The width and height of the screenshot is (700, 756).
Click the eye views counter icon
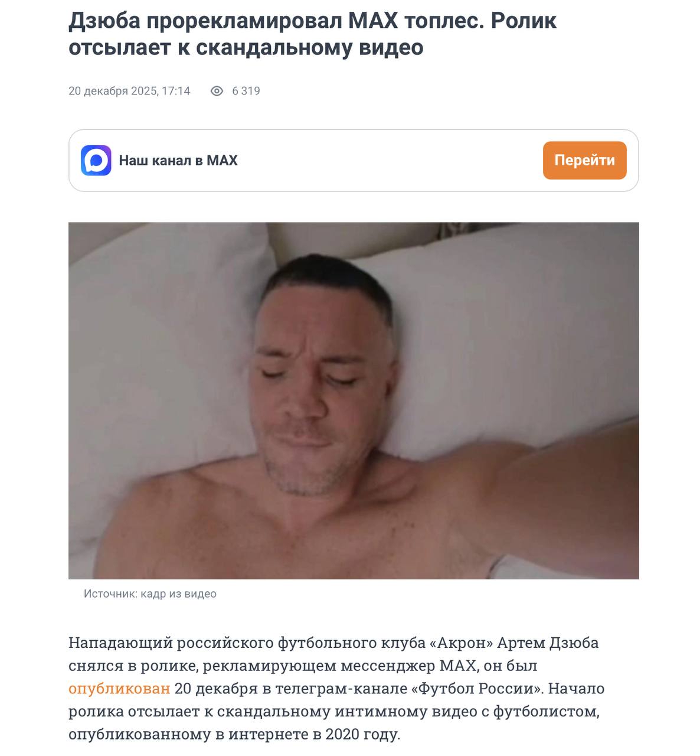tap(217, 91)
